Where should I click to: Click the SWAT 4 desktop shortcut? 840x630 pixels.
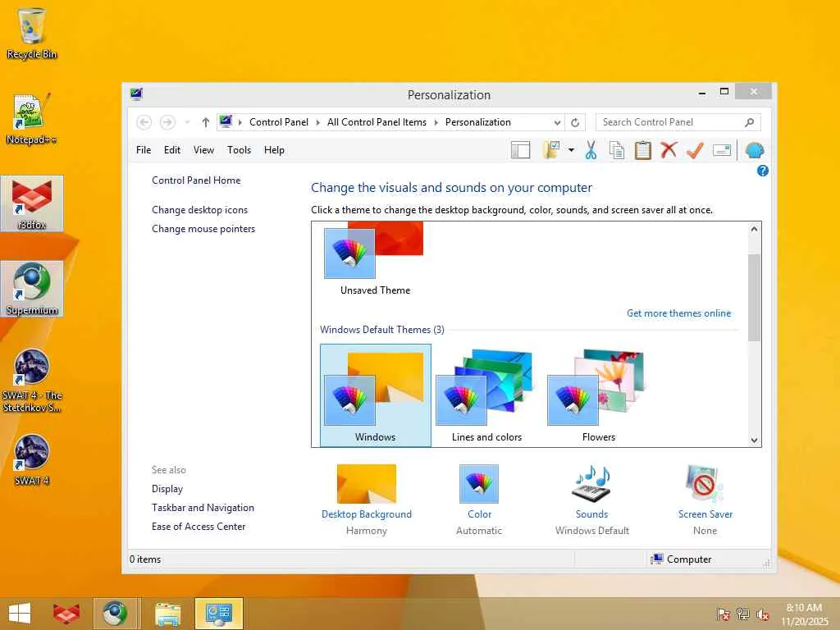tap(32, 459)
